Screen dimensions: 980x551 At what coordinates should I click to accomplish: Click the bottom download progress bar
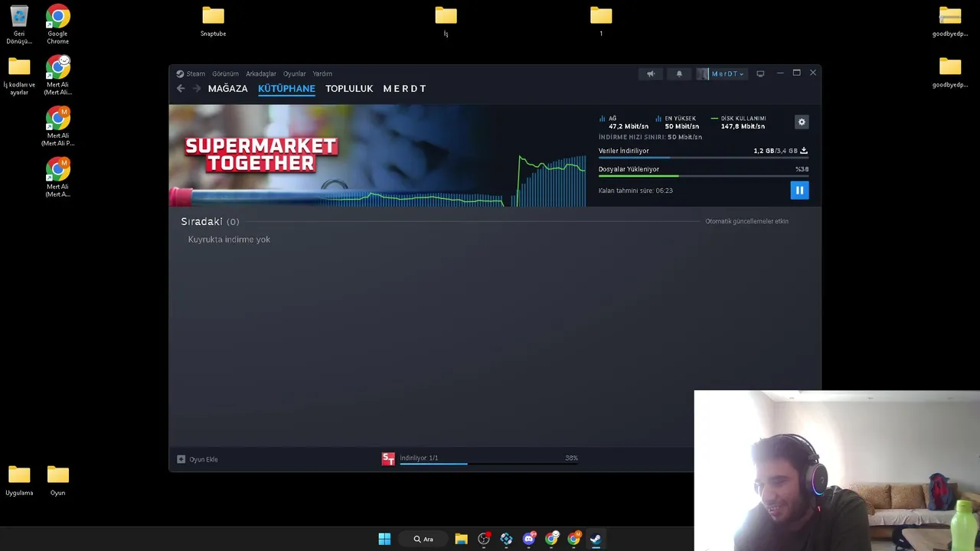[488, 464]
